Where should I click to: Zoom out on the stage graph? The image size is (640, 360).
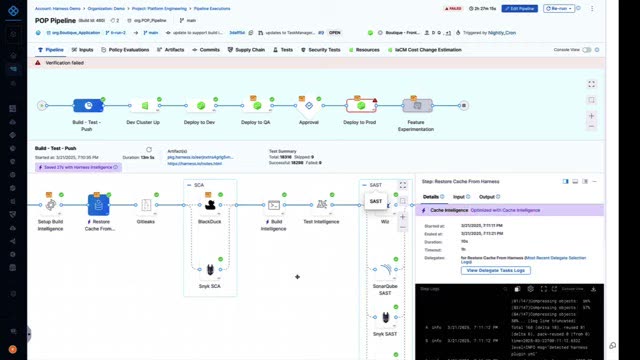click(x=591, y=127)
